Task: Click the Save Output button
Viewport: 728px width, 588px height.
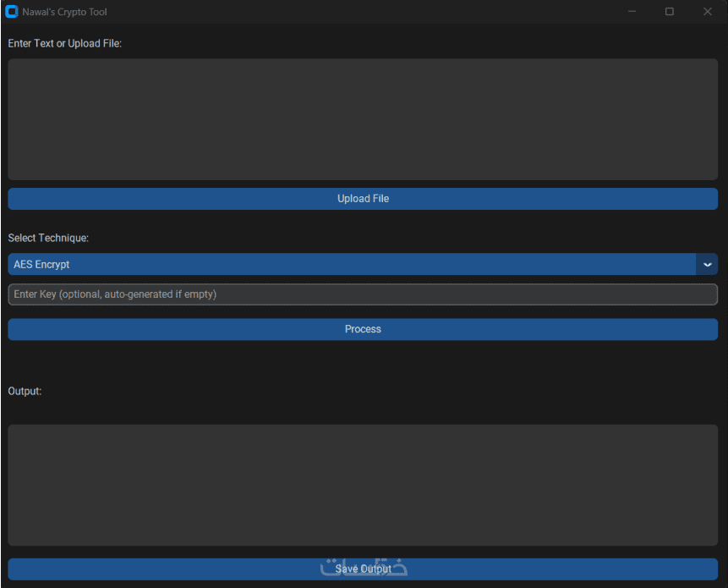Action: [363, 569]
